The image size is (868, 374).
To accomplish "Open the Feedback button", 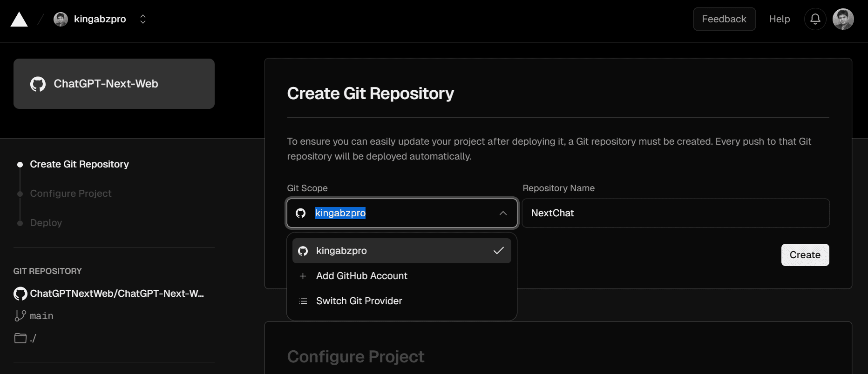I will click(x=724, y=19).
